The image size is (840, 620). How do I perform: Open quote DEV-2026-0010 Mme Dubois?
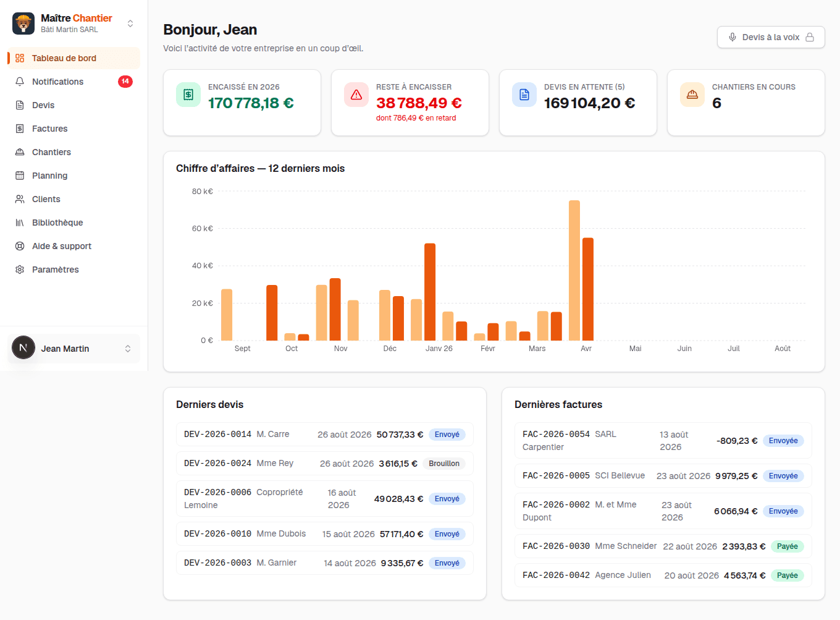pos(325,534)
